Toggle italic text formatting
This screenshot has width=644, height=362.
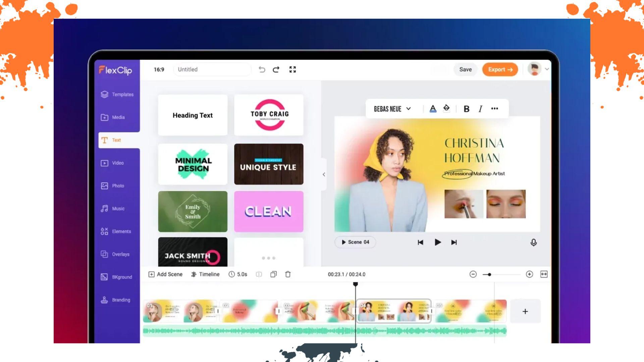click(480, 109)
